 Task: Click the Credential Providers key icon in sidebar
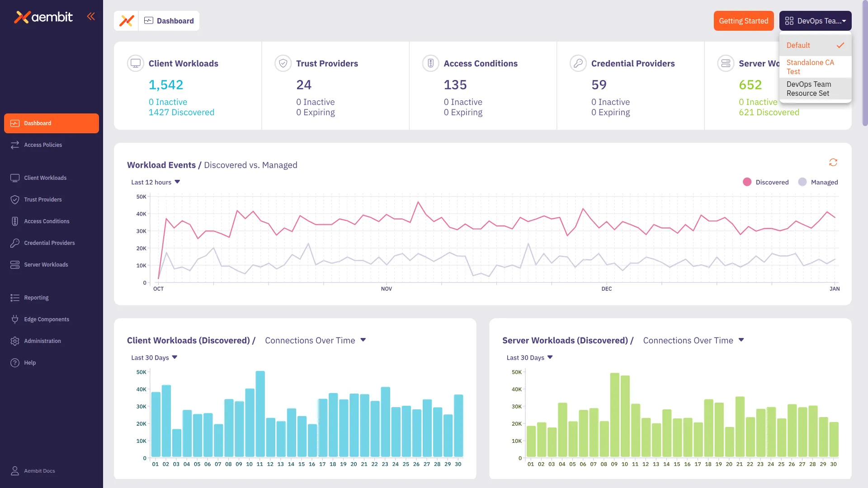(x=14, y=243)
